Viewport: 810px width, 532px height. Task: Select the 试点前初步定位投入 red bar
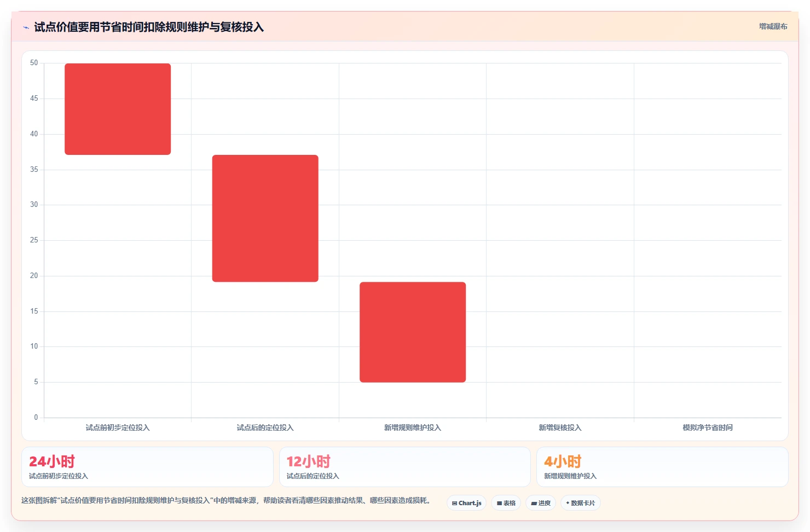[118, 109]
